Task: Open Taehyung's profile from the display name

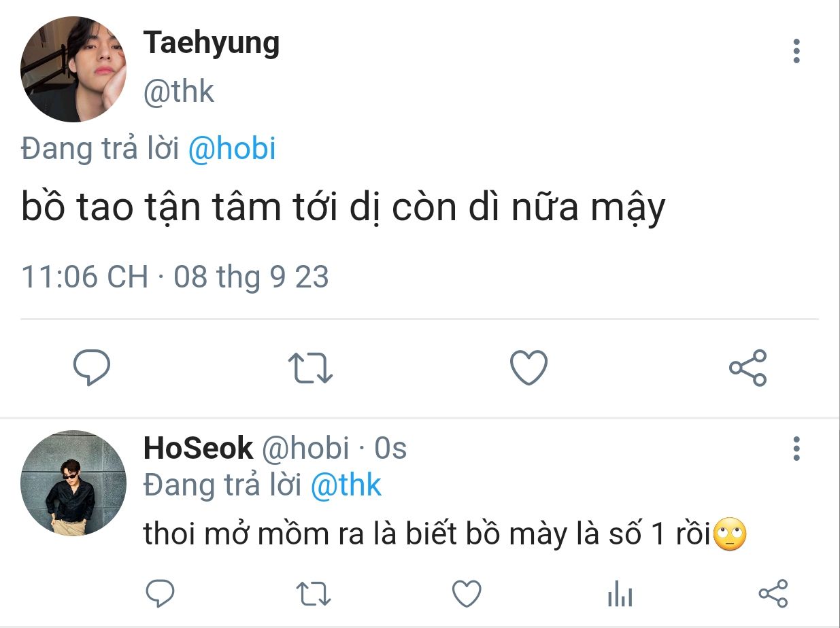Action: 212,43
